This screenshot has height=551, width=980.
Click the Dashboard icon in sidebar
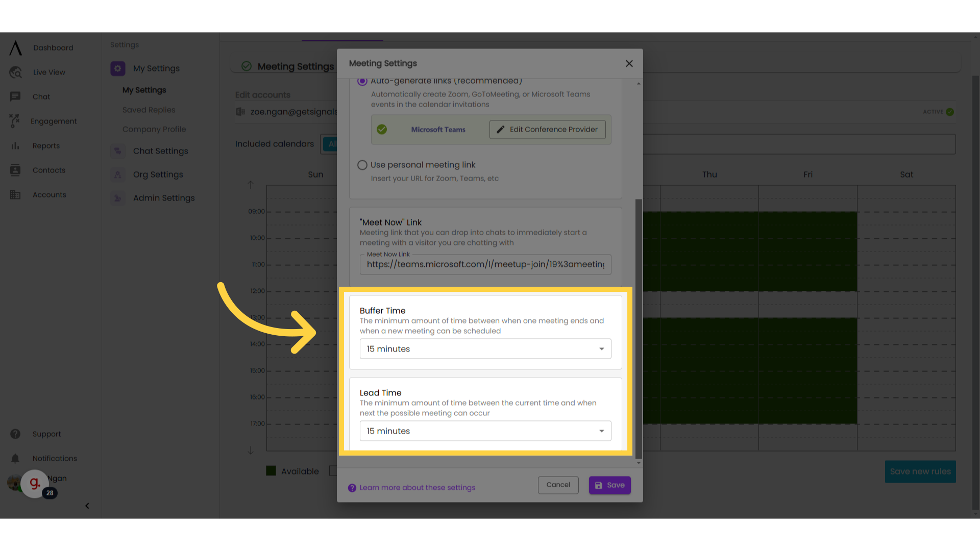(x=15, y=48)
